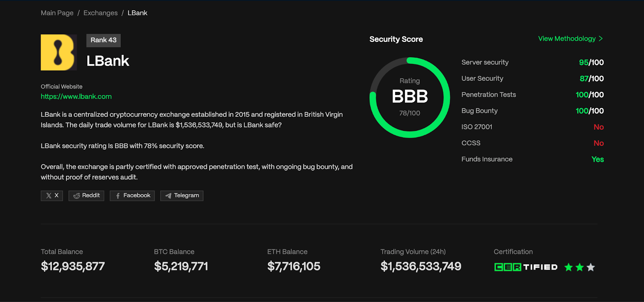Open View Methodology link
The height and width of the screenshot is (302, 644).
[x=567, y=39]
